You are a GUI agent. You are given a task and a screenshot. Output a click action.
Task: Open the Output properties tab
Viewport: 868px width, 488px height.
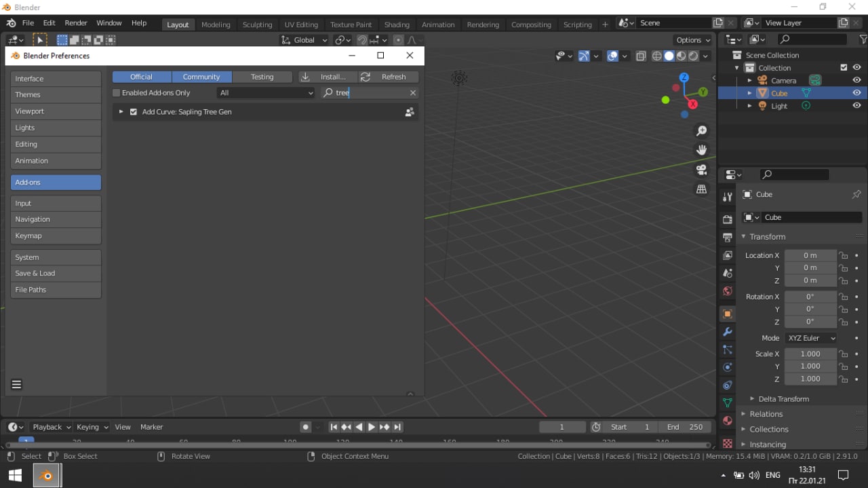click(727, 238)
